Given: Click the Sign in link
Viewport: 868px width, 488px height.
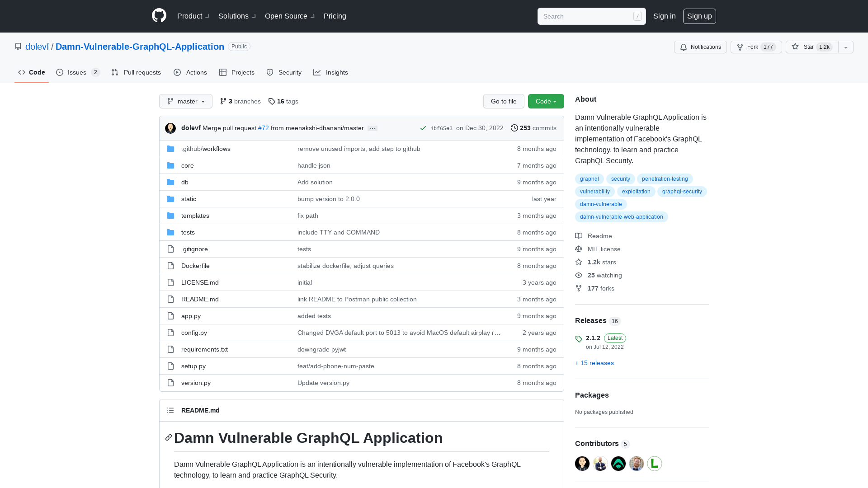Looking at the screenshot, I should [x=665, y=16].
